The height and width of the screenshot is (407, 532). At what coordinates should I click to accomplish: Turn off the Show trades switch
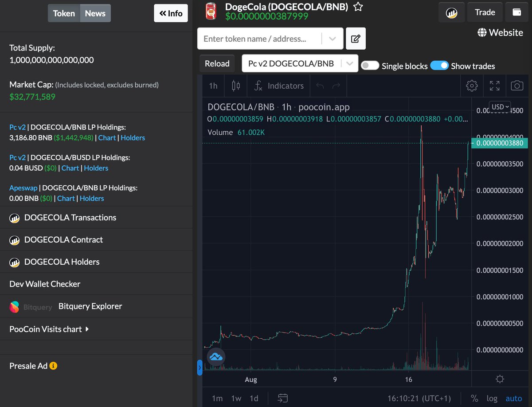click(439, 66)
